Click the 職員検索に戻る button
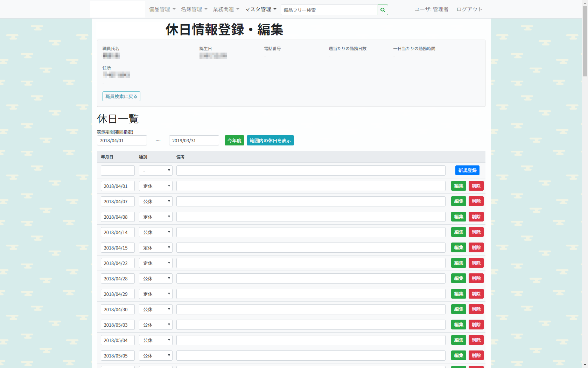Image resolution: width=588 pixels, height=368 pixels. pyautogui.click(x=121, y=96)
